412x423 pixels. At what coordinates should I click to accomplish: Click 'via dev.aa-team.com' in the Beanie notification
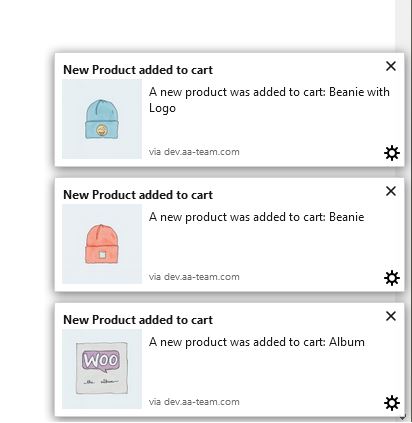coord(194,277)
